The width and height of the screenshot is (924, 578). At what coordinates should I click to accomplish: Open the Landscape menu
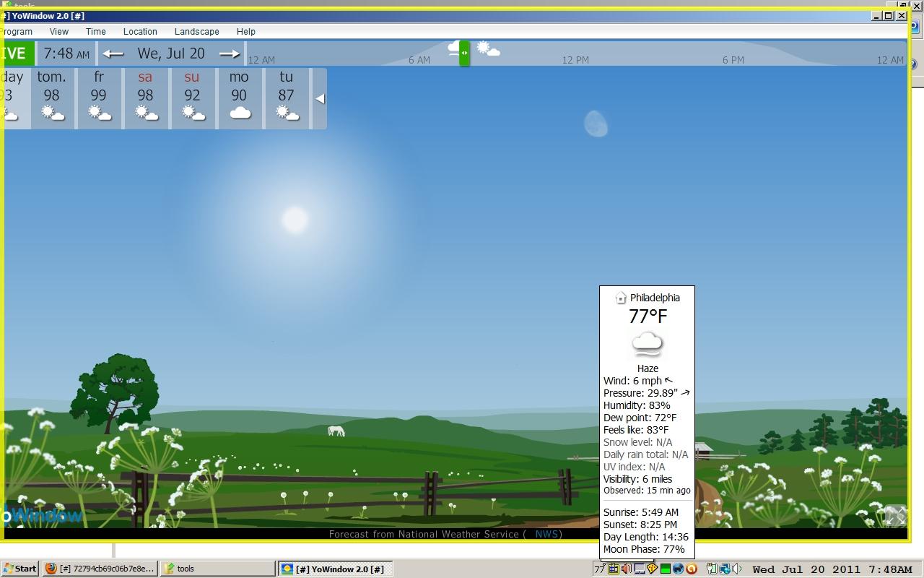[x=196, y=32]
